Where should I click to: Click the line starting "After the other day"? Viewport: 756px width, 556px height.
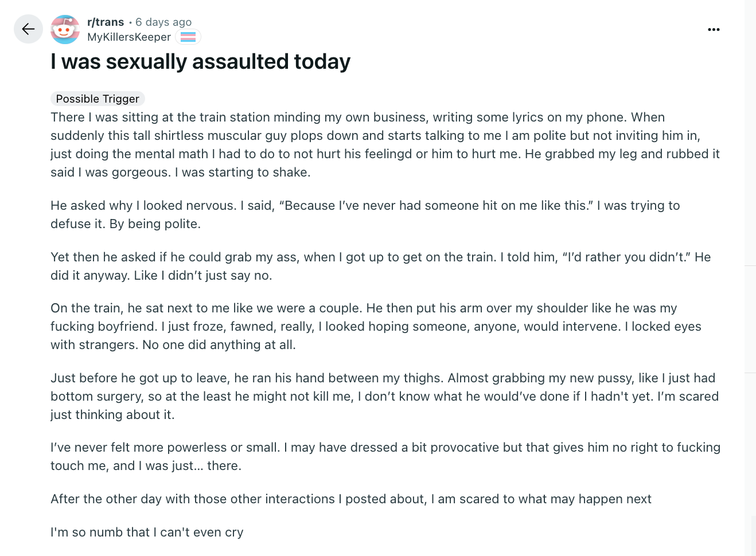[x=351, y=499]
